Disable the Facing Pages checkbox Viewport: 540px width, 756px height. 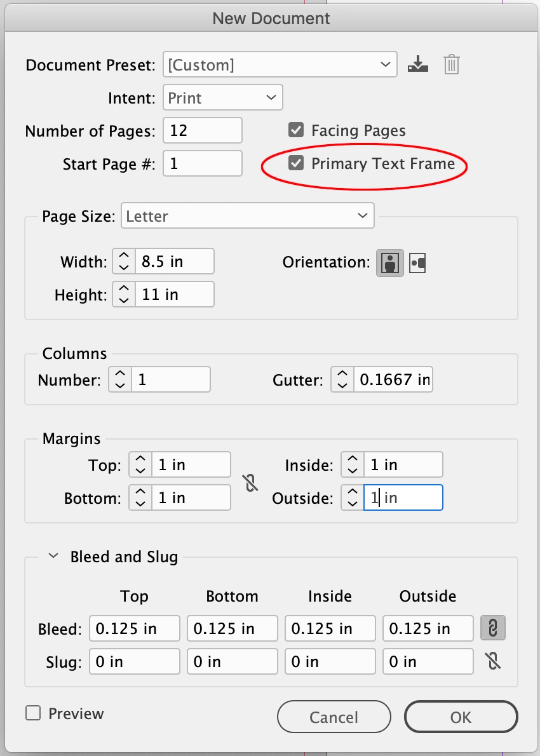pyautogui.click(x=295, y=130)
